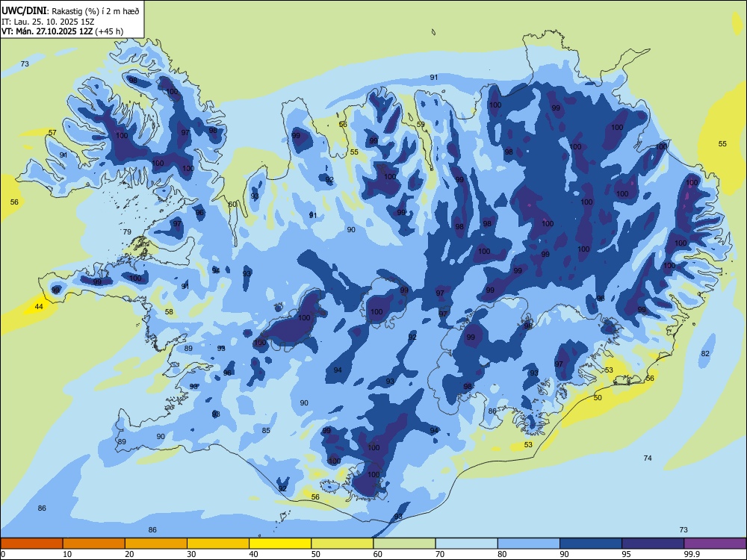Click the map value '79' in Breiðafjörður bay
Viewport: 747px width, 560px height.
pyautogui.click(x=127, y=232)
